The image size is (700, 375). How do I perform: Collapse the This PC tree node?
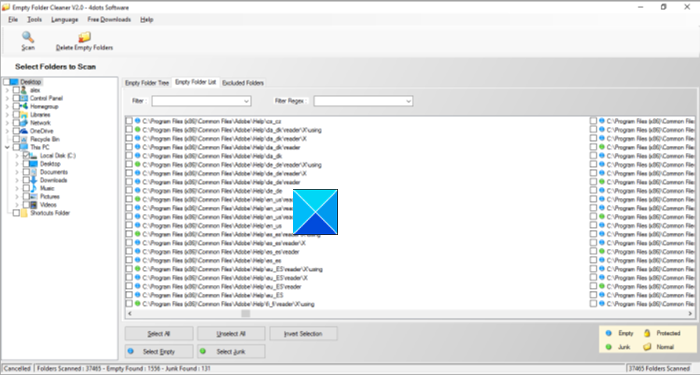pos(7,147)
